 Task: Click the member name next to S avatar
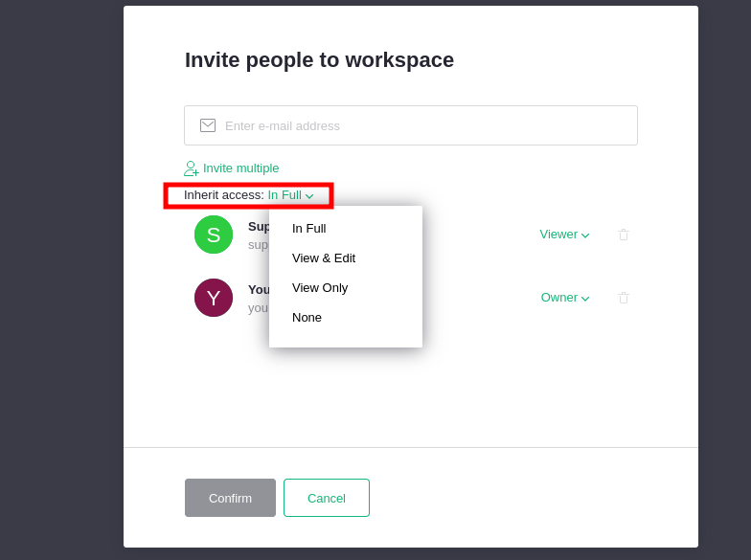tap(259, 227)
